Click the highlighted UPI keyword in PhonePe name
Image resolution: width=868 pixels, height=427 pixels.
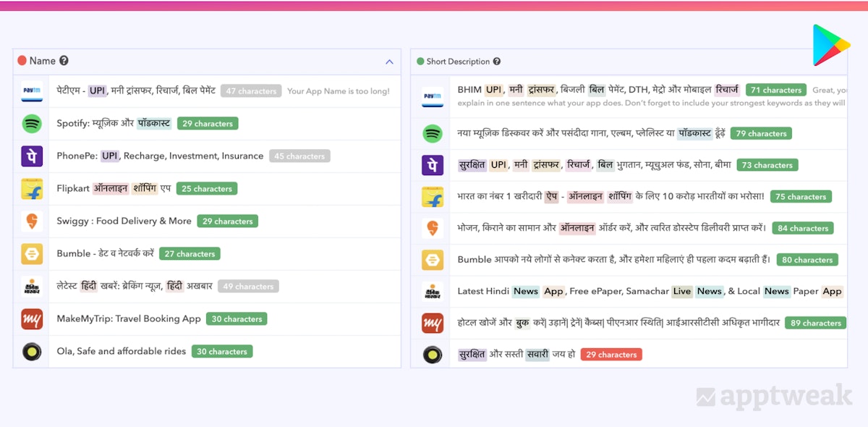coord(110,156)
